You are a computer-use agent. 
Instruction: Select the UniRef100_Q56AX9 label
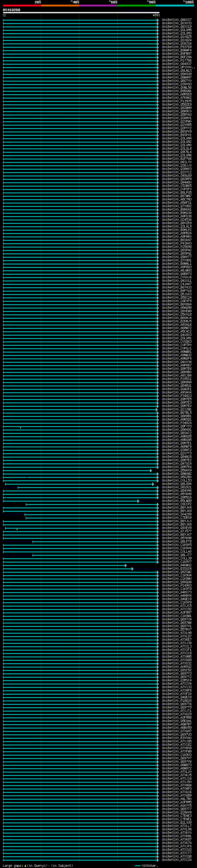pos(177,470)
